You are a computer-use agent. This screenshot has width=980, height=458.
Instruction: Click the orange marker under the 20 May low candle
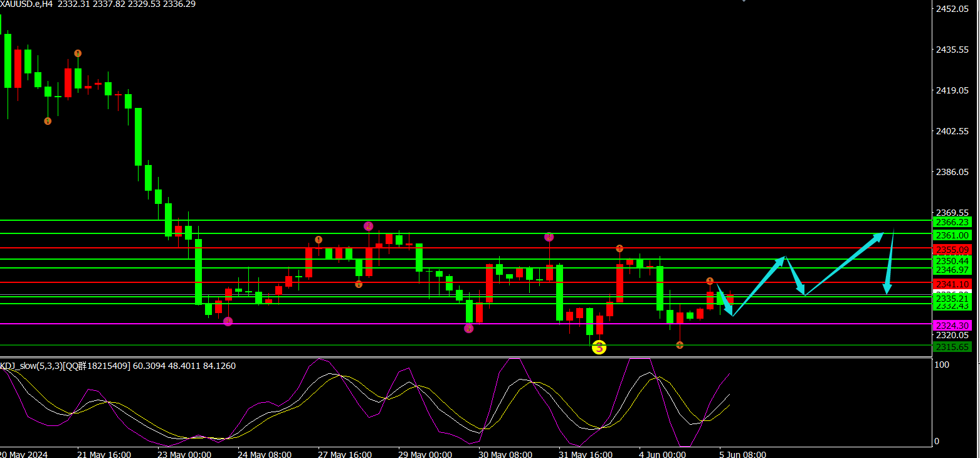(48, 121)
